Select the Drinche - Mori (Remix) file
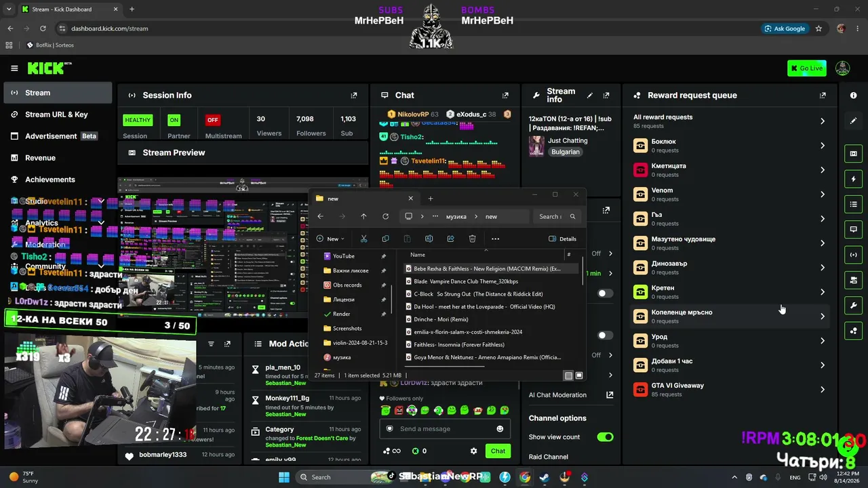The height and width of the screenshot is (488, 868). (x=492, y=319)
